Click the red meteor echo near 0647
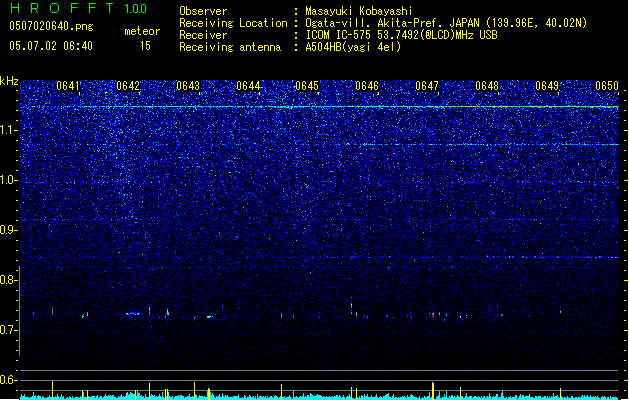Viewport: 629px width, 400px height. pos(433,315)
